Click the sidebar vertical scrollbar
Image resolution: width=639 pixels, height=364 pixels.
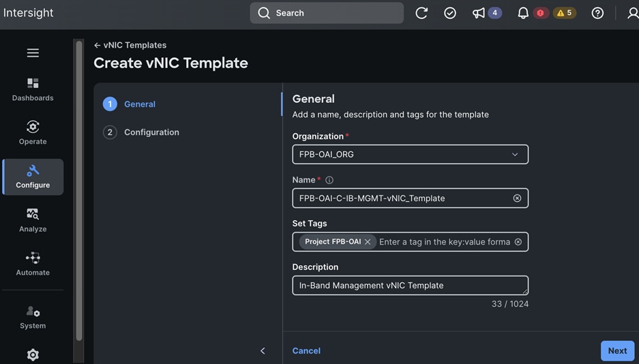(x=79, y=191)
